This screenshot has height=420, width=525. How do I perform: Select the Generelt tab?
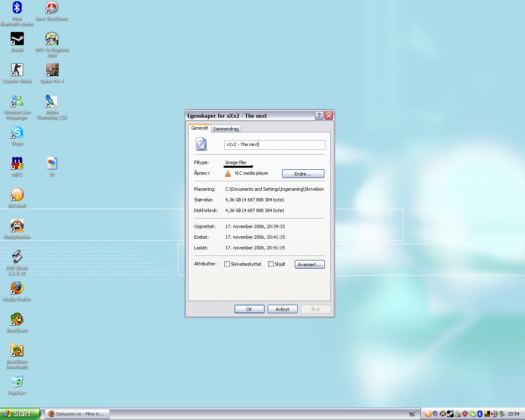[x=200, y=128]
